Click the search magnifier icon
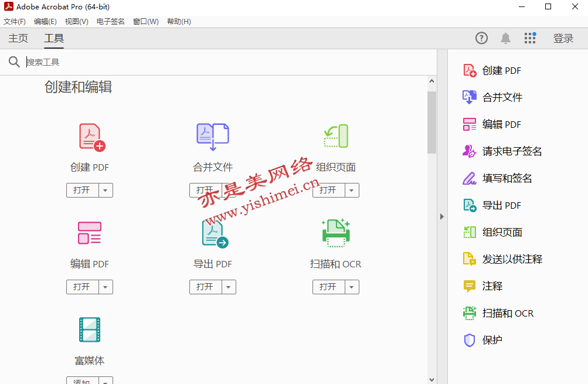This screenshot has width=588, height=384. pos(14,62)
